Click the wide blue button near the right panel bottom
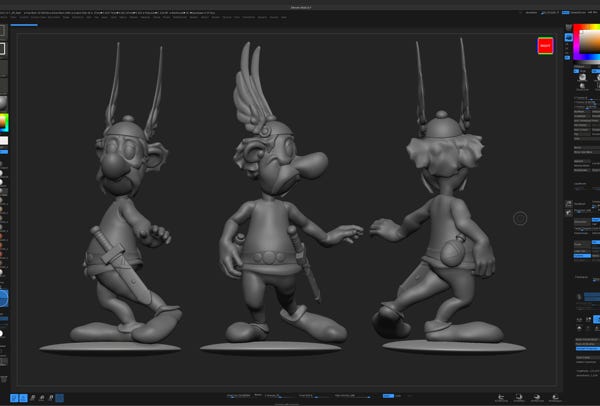 (588, 349)
